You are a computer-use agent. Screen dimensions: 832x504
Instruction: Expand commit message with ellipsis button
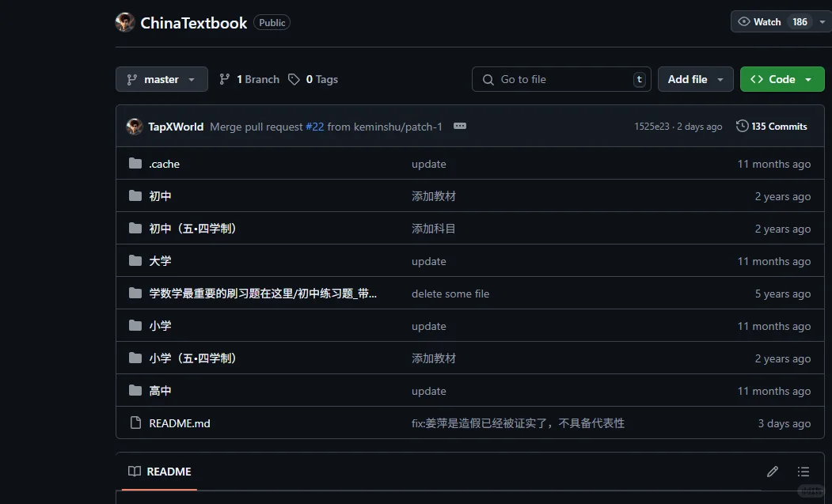[460, 126]
